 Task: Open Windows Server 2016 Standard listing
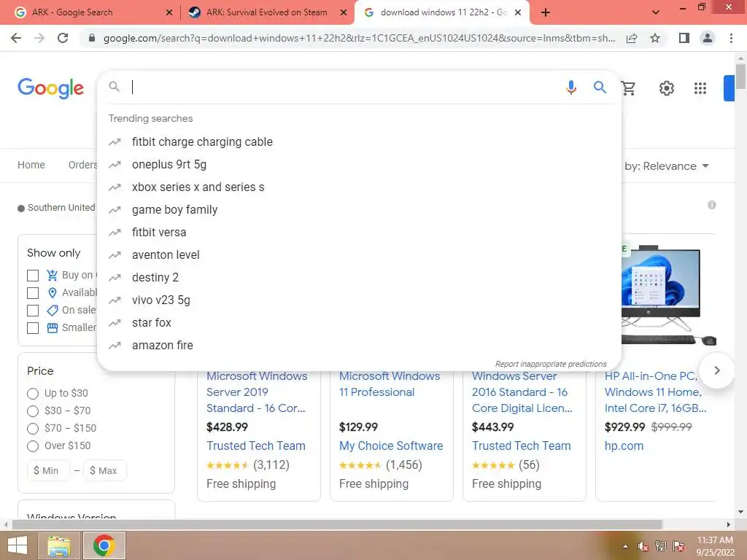[x=522, y=392]
